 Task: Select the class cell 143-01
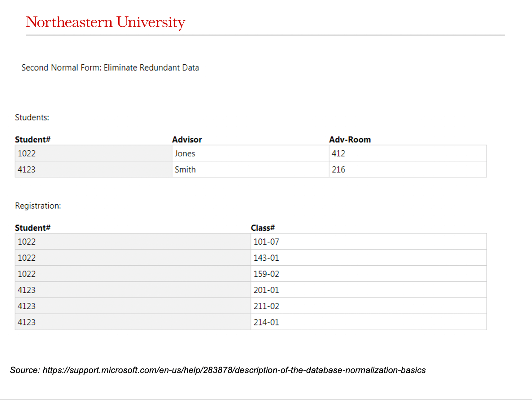(369, 258)
